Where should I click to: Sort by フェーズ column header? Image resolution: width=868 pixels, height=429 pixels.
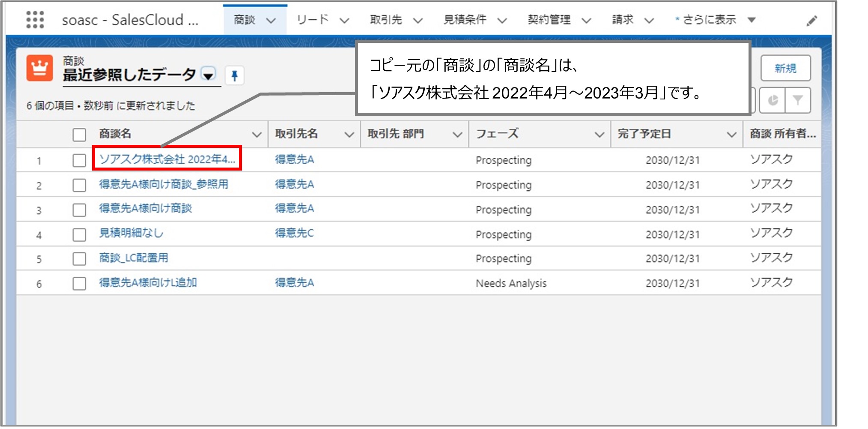click(497, 134)
